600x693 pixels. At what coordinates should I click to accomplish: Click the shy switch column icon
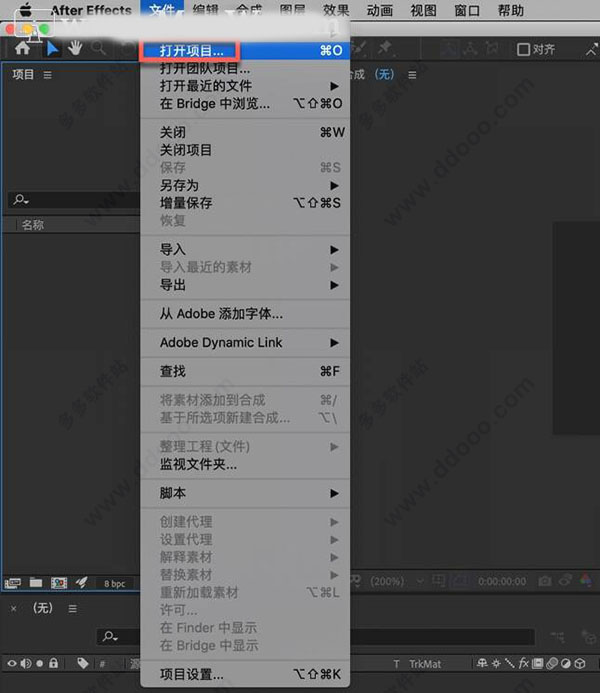pos(482,663)
